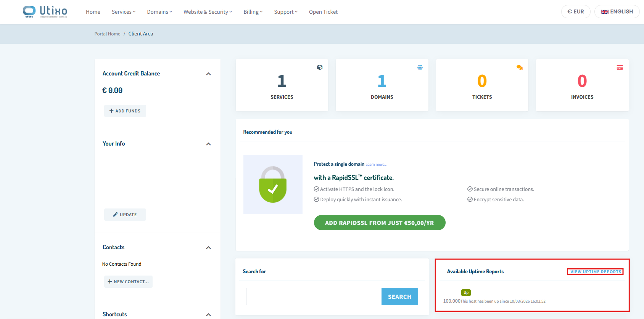644x319 pixels.
Task: Switch language via the ENGLISH button
Action: click(617, 11)
